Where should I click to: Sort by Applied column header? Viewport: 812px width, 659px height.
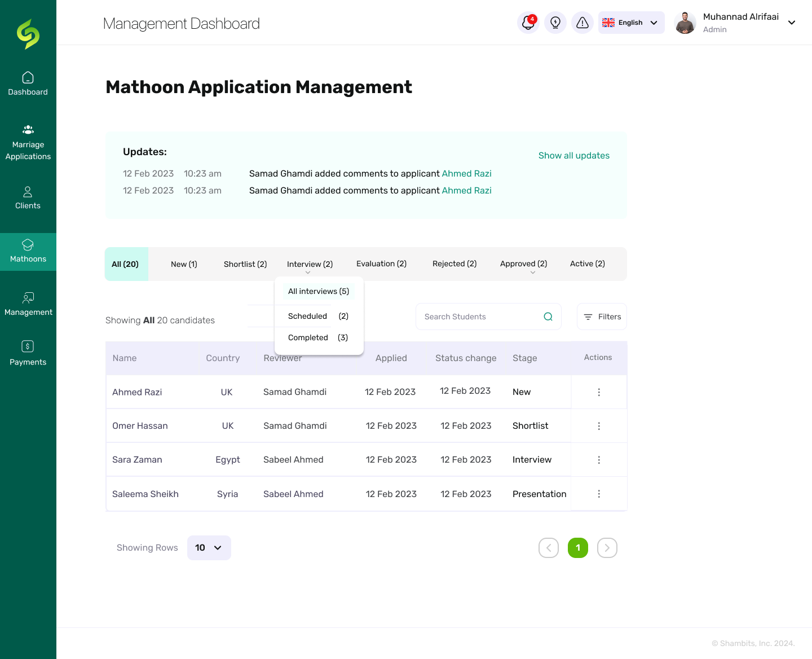[x=391, y=358]
